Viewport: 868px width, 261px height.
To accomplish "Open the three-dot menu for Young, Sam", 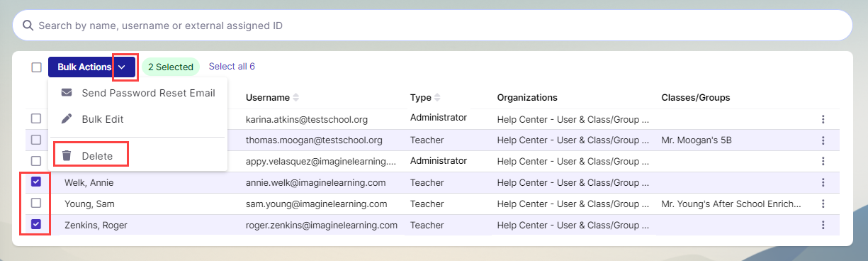I will point(823,204).
